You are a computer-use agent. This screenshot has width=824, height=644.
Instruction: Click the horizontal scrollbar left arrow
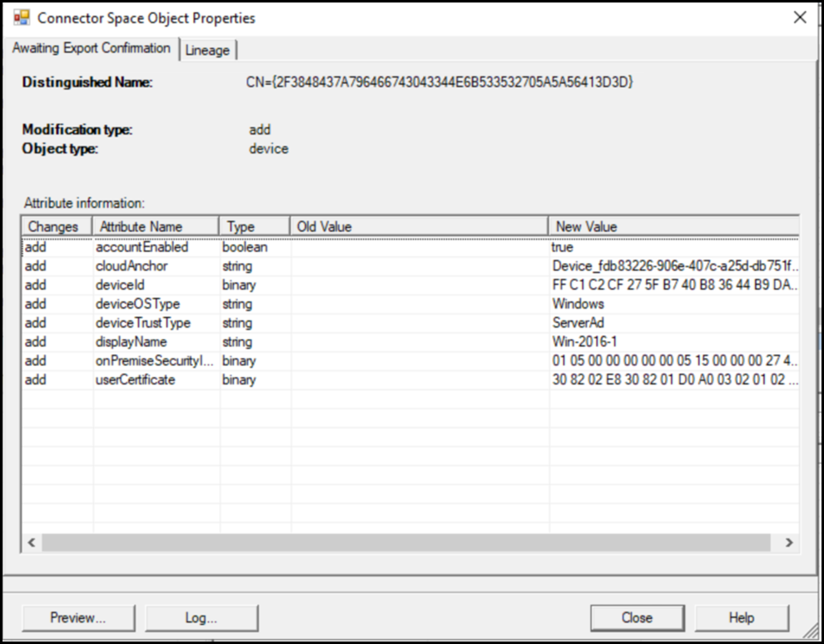coord(32,542)
